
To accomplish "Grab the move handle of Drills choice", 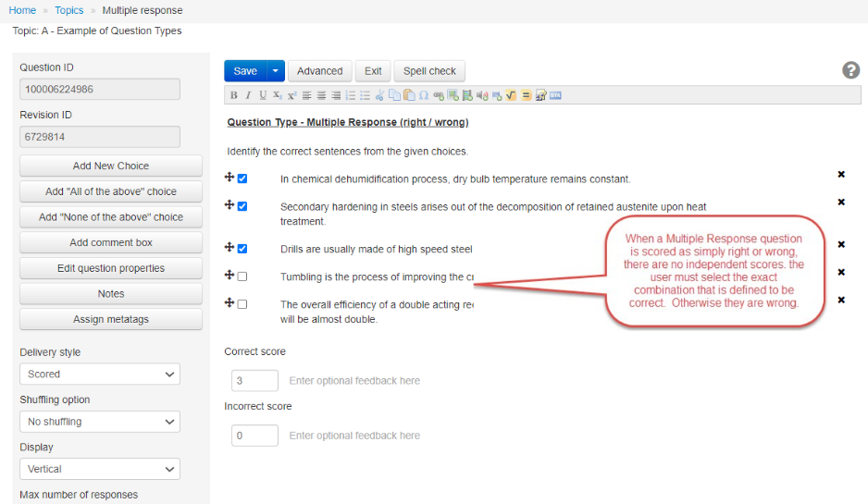I will (x=229, y=247).
